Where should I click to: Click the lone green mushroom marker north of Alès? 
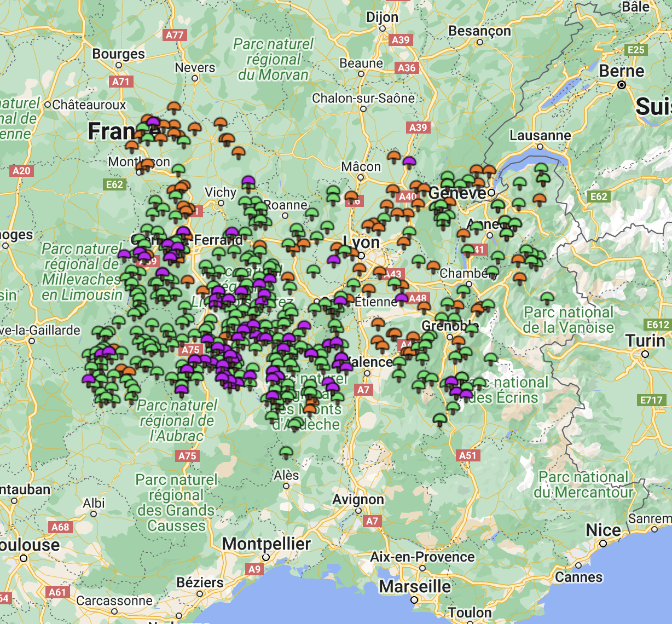[286, 452]
